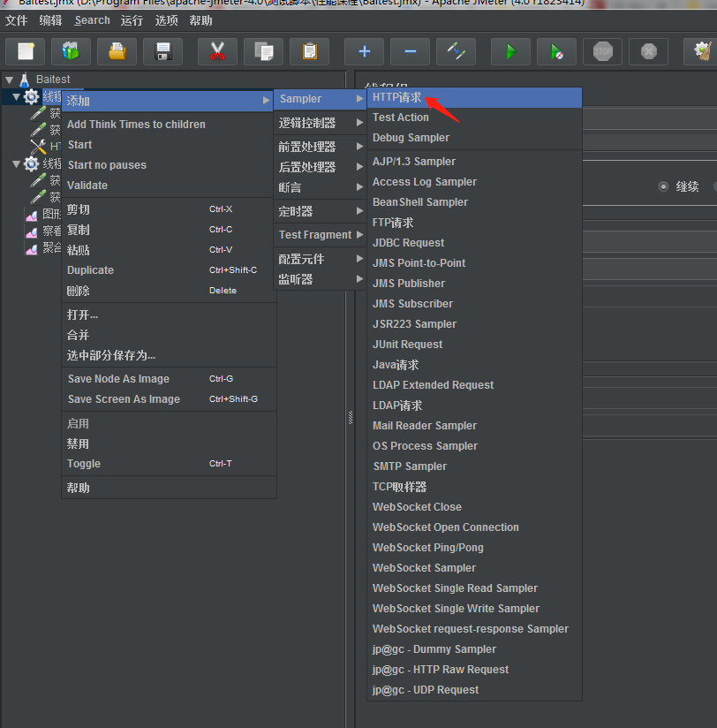This screenshot has width=717, height=728.
Task: Click the Cut scissors toolbar icon
Action: click(217, 51)
